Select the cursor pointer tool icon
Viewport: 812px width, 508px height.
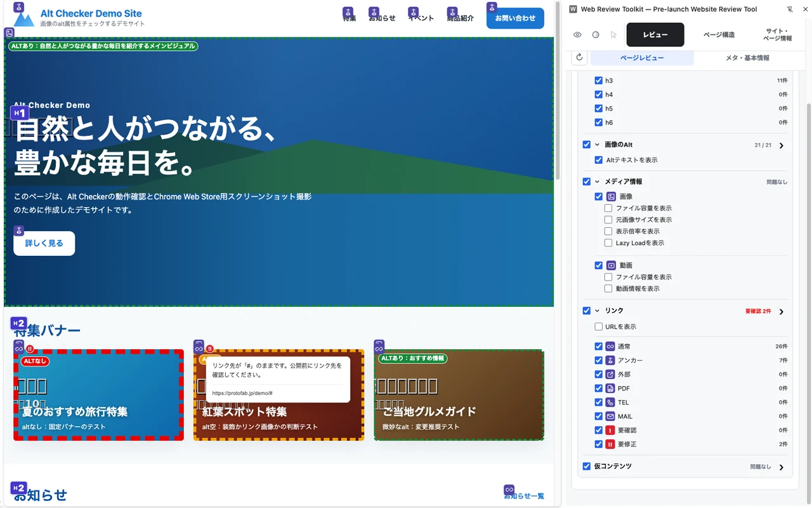coord(613,35)
